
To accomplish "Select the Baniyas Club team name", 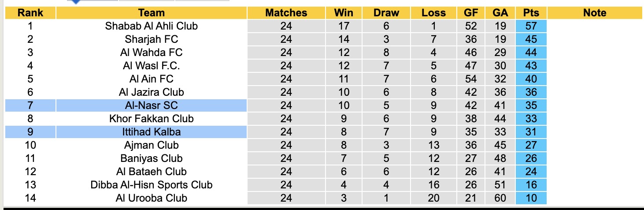I will [x=151, y=158].
